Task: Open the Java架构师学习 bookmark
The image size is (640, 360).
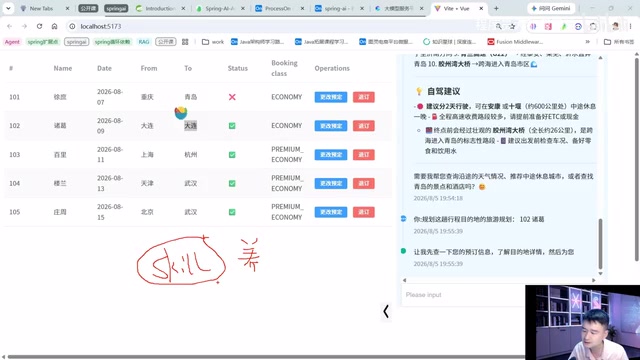Action: (258, 42)
